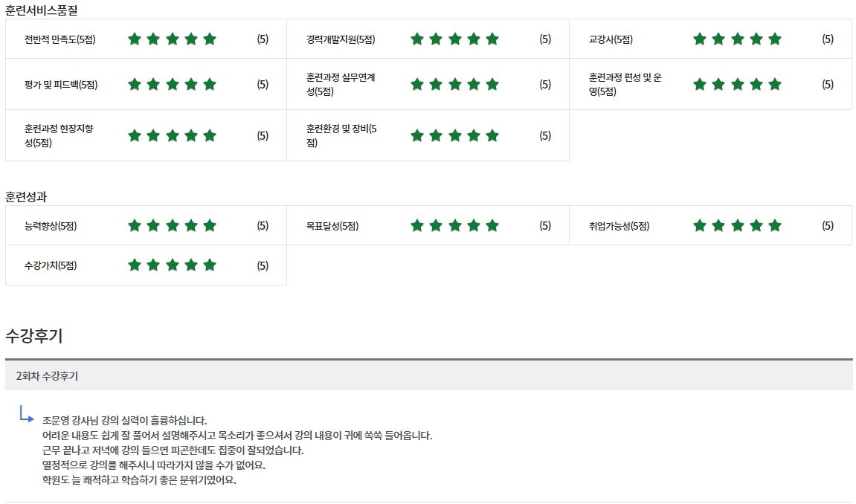
Task: Click the 훈련서비스품질 section title
Action: [x=41, y=10]
